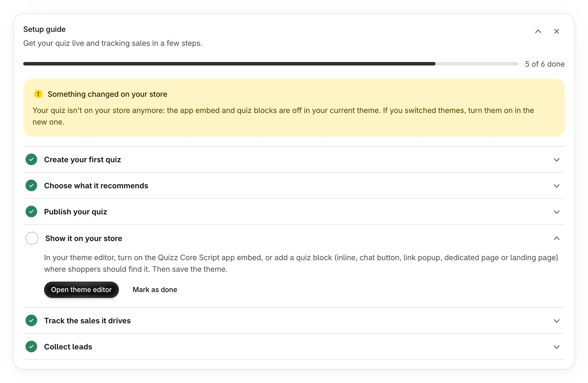This screenshot has width=588, height=383.
Task: Click the 'Show it on your store' title
Action: point(84,238)
